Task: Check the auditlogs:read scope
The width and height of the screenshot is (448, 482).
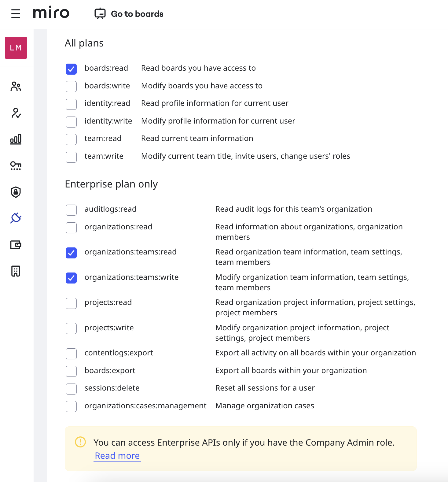Action: [71, 210]
